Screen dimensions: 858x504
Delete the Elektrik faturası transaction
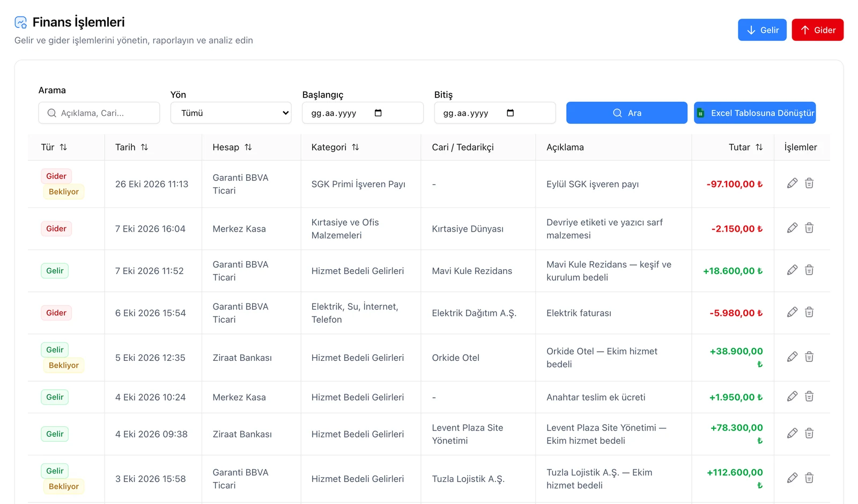click(x=809, y=312)
